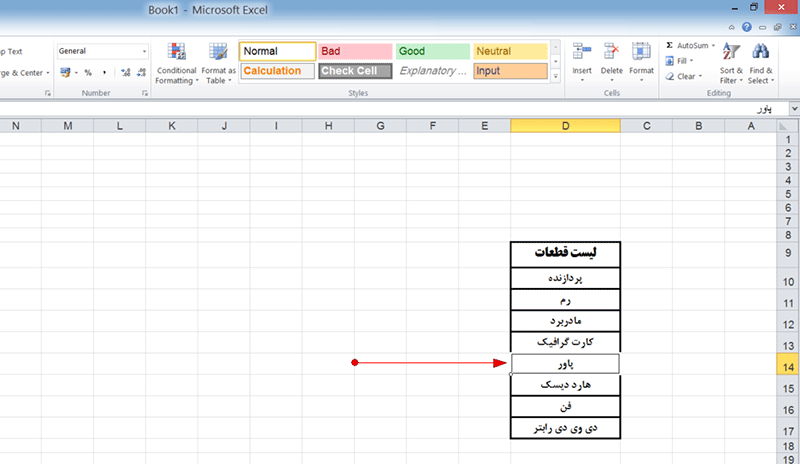This screenshot has height=464, width=800.
Task: Open Number format dialog launcher
Action: coord(145,93)
